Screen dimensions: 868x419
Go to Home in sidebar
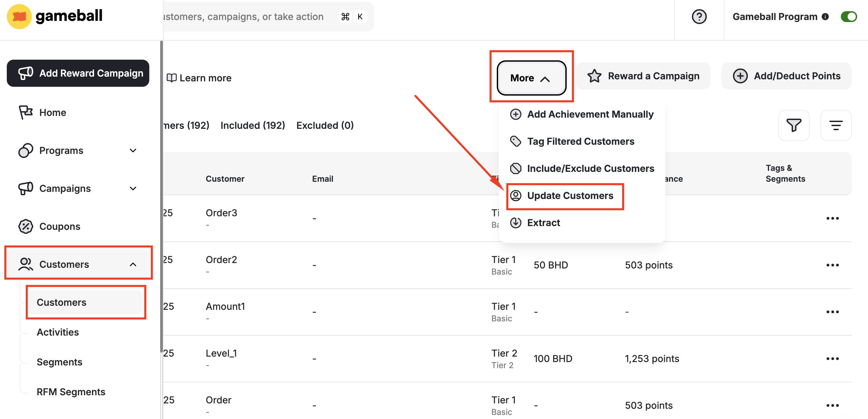click(53, 113)
